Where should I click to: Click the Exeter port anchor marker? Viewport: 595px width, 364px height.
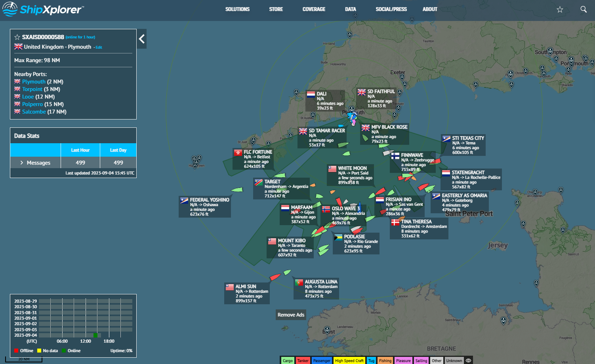coord(403,76)
